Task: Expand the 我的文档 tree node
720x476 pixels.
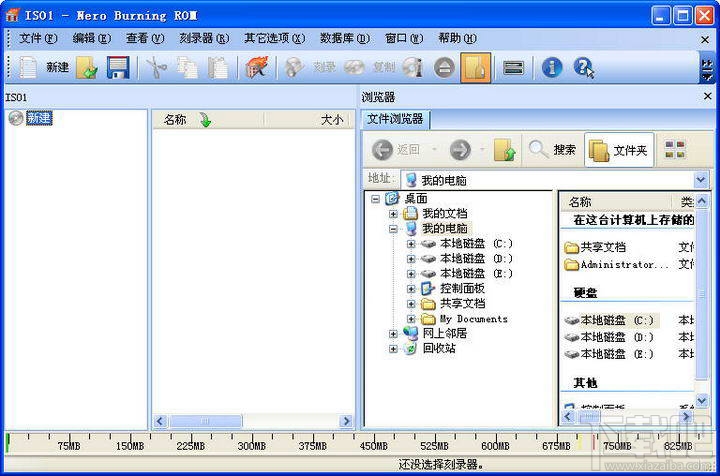Action: pyautogui.click(x=393, y=214)
